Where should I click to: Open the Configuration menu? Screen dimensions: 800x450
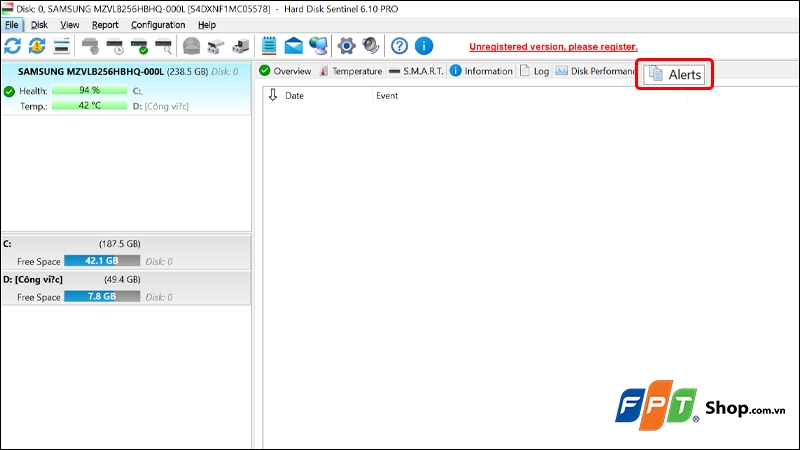pos(158,24)
